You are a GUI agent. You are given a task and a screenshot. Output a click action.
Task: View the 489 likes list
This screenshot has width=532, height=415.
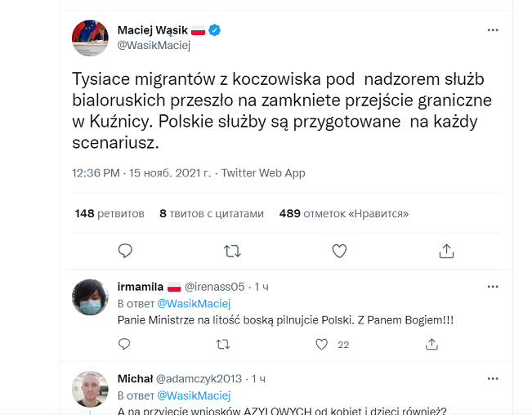[343, 213]
